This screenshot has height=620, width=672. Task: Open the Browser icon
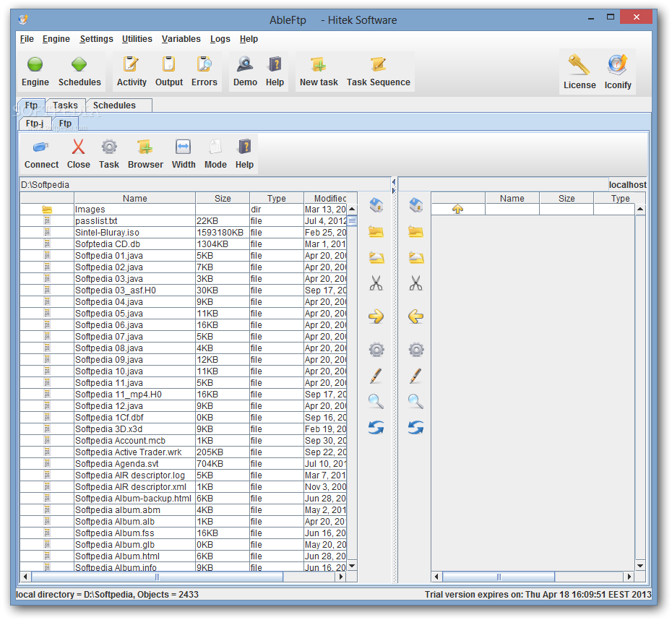145,147
